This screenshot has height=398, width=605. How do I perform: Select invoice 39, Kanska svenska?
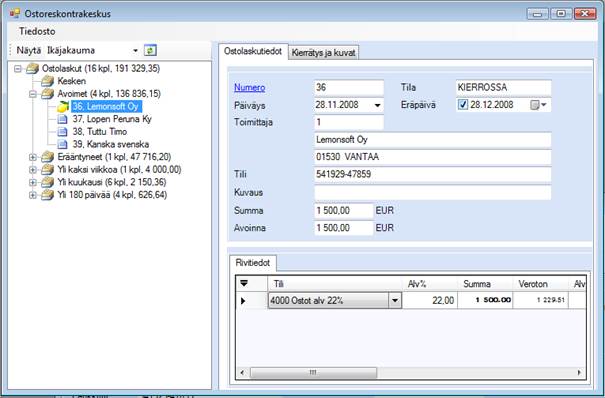[x=111, y=144]
